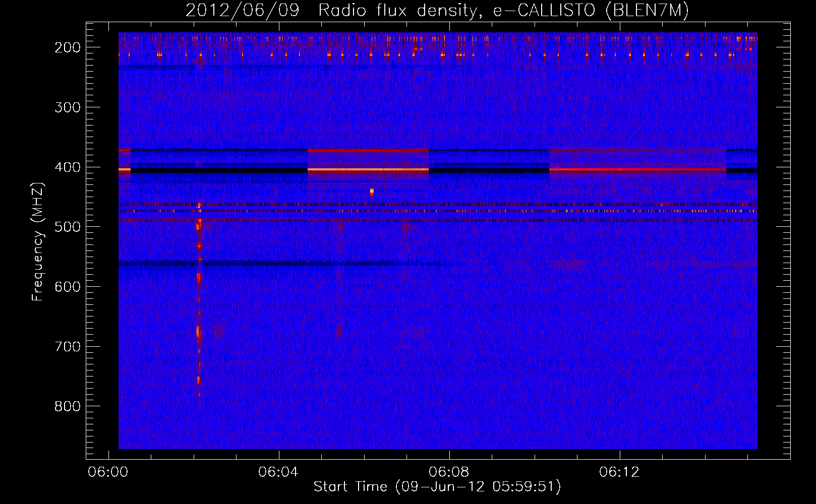
Task: Click the 500 frequency tick label
Action: pos(68,227)
